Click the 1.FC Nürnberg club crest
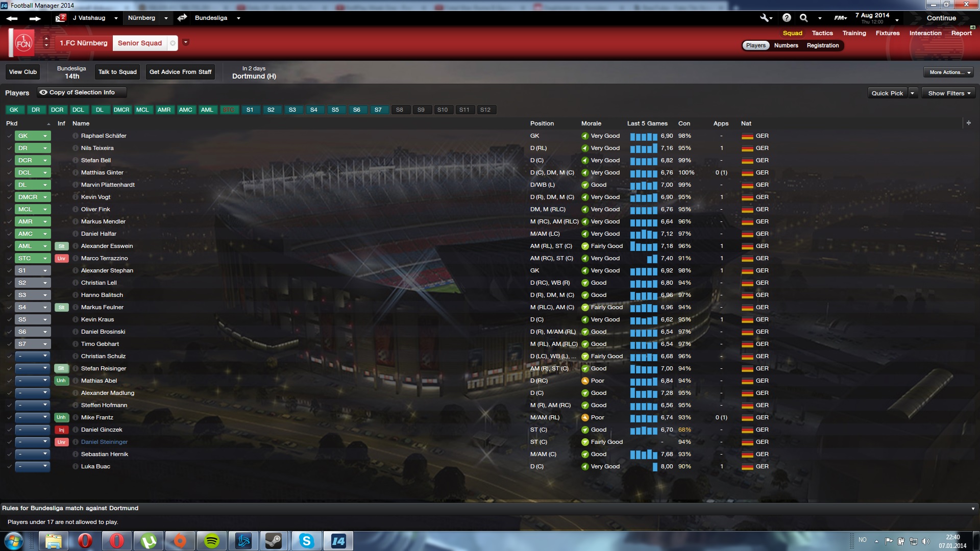This screenshot has width=980, height=551. click(23, 43)
